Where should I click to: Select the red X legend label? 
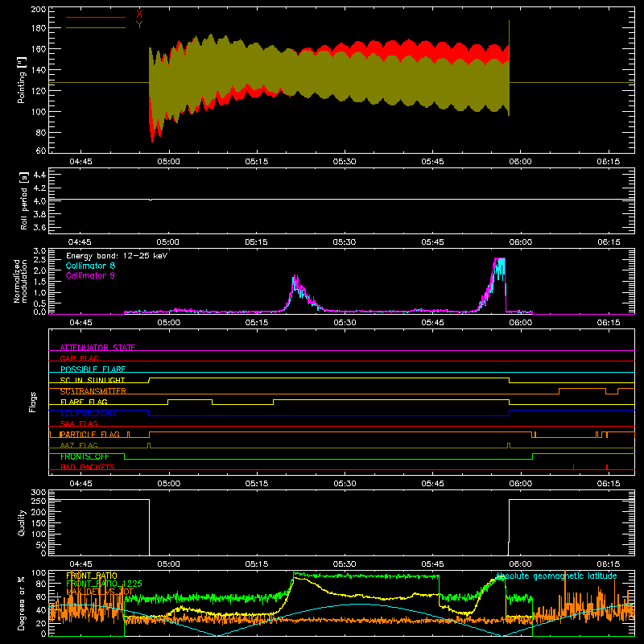139,14
